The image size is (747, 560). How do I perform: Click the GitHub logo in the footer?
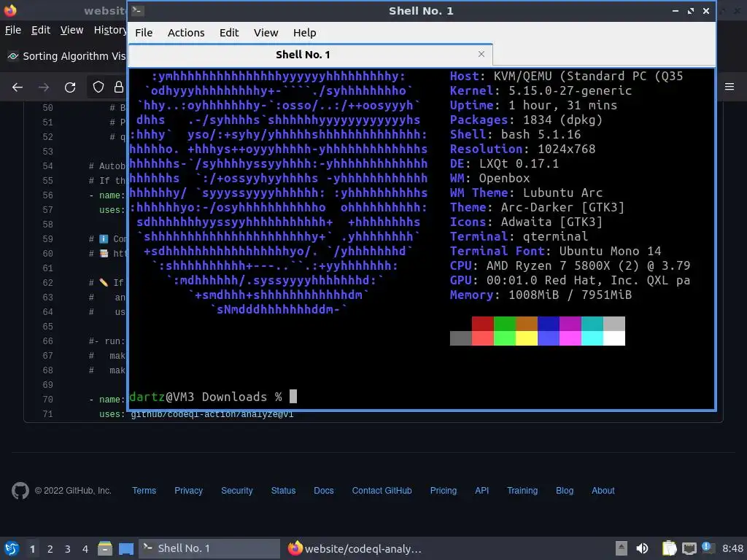coord(20,491)
